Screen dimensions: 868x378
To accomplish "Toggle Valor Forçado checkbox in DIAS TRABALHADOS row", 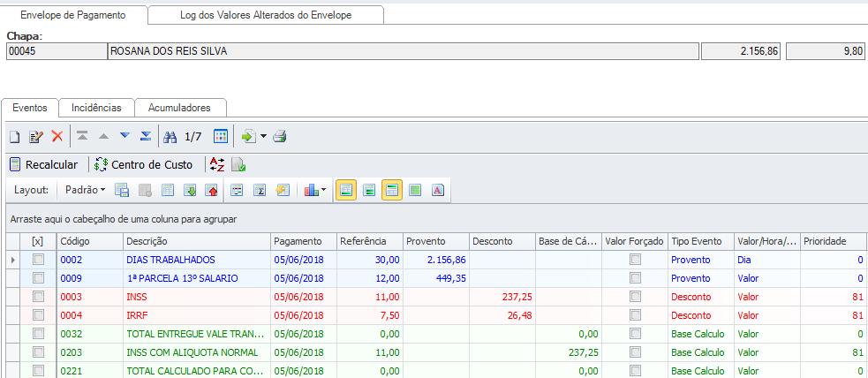I will (x=635, y=259).
